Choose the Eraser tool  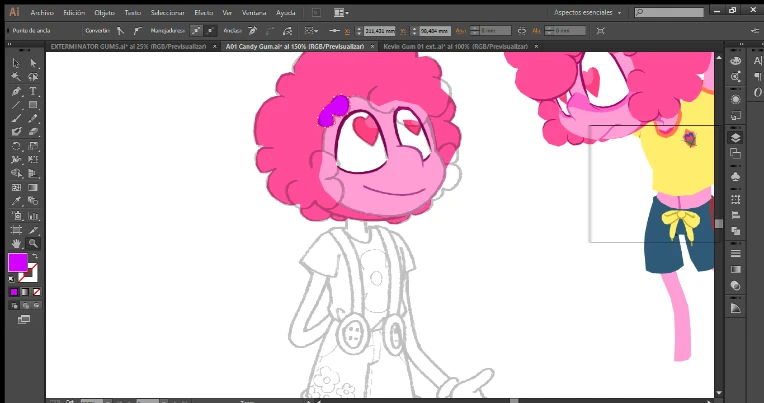pyautogui.click(x=33, y=132)
